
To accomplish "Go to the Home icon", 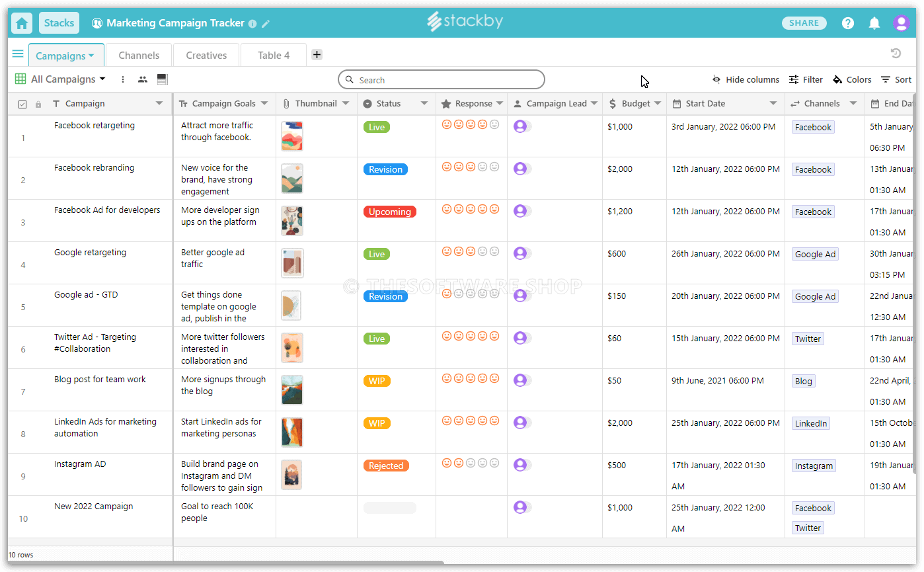I will point(22,23).
